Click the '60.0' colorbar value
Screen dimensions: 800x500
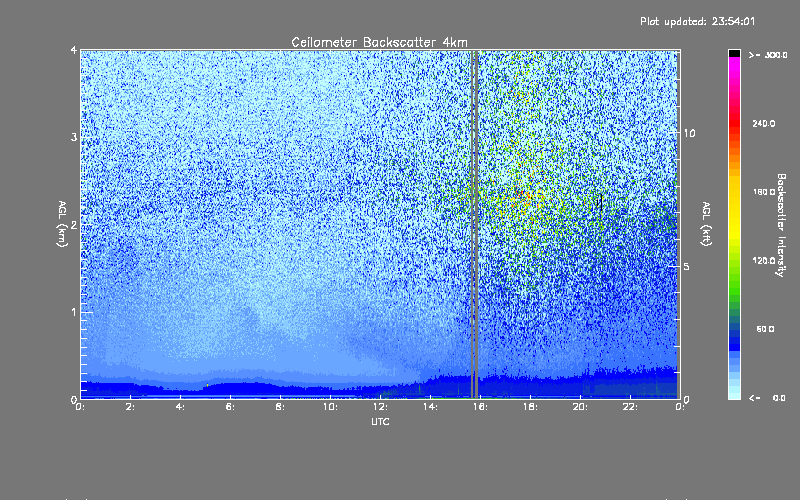click(765, 329)
